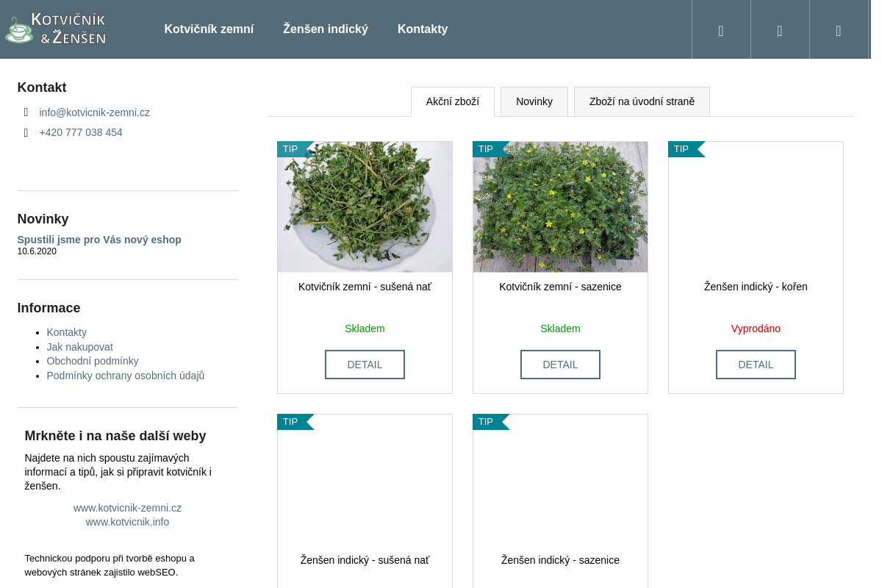The height and width of the screenshot is (588, 882).
Task: Open the Kontakty header menu item
Action: click(x=423, y=29)
